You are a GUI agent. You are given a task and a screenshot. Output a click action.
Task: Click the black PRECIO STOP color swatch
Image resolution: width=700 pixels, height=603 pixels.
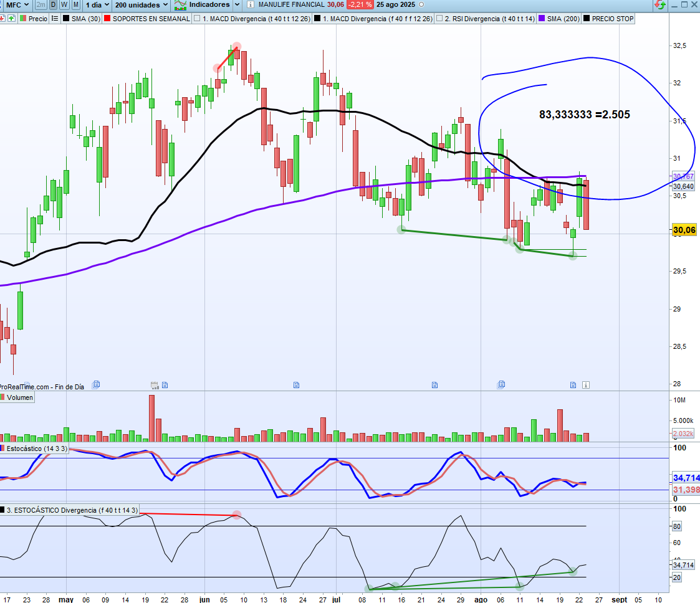click(587, 18)
